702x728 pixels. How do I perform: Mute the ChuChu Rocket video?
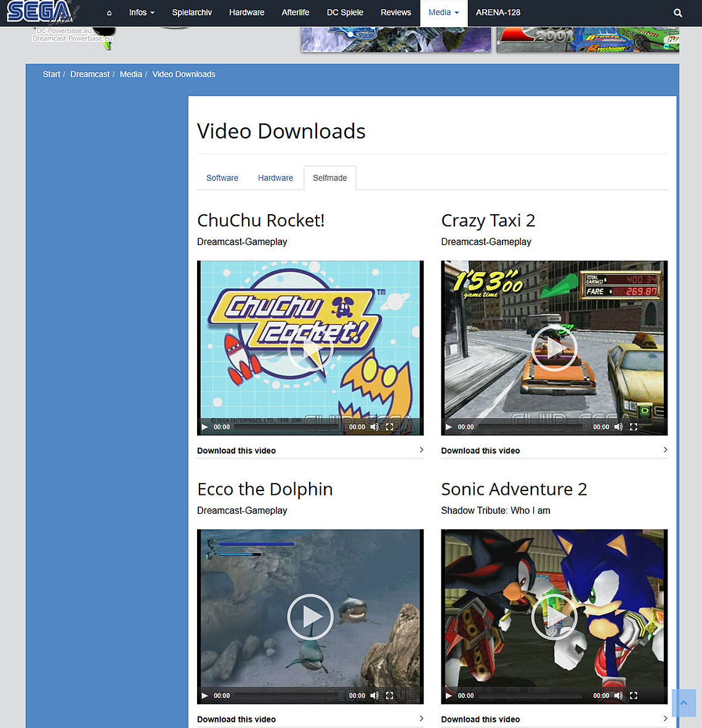coord(374,426)
